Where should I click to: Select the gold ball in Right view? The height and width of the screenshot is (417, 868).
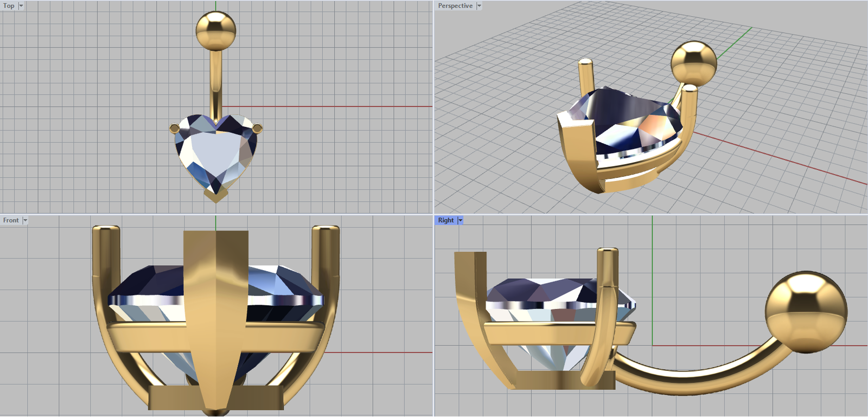click(x=806, y=312)
